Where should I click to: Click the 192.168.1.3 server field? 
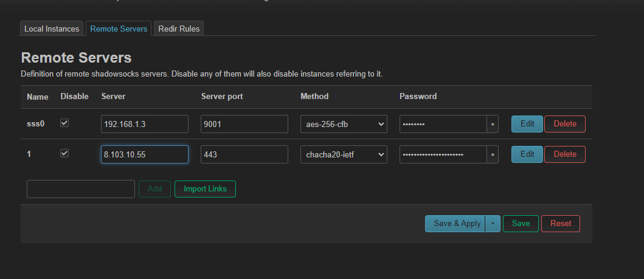145,124
